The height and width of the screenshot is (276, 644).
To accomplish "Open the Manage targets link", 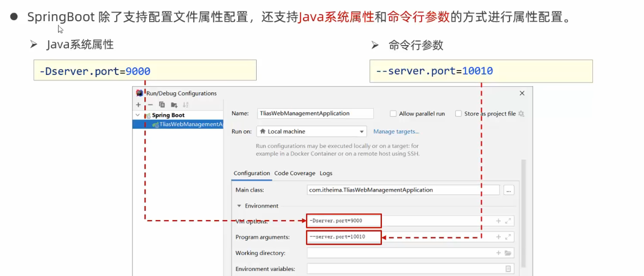I will point(396,131).
